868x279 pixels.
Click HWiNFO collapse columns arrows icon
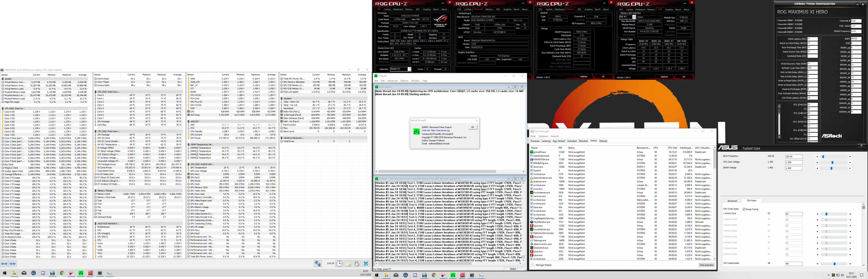pyautogui.click(x=12, y=264)
